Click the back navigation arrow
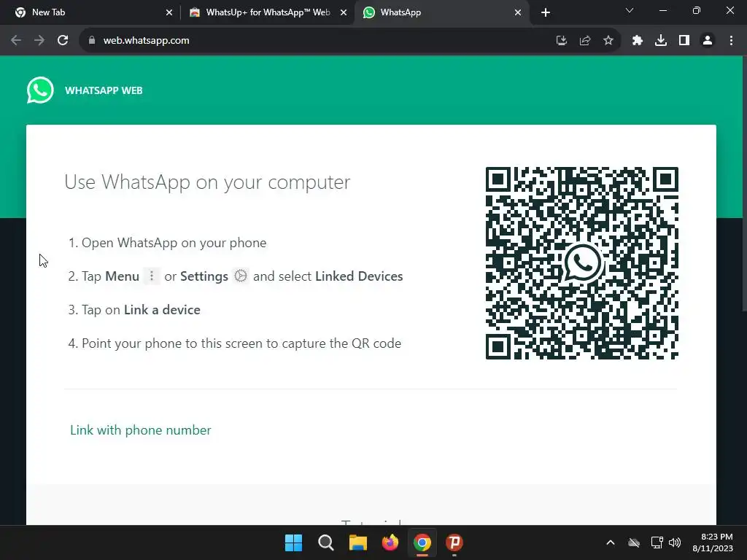This screenshot has height=560, width=747. pyautogui.click(x=16, y=41)
